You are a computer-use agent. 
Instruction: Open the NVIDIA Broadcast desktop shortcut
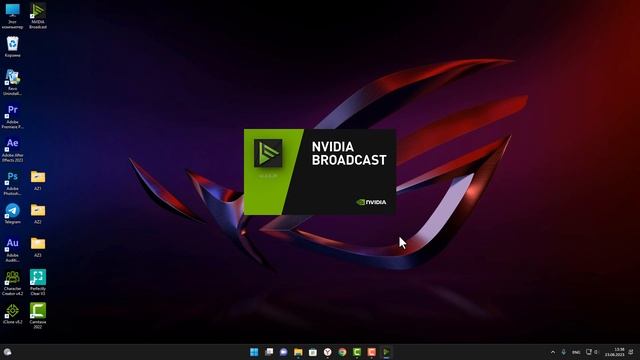38,16
